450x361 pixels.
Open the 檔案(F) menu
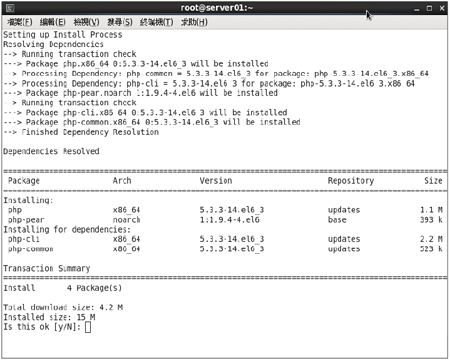pyautogui.click(x=20, y=22)
